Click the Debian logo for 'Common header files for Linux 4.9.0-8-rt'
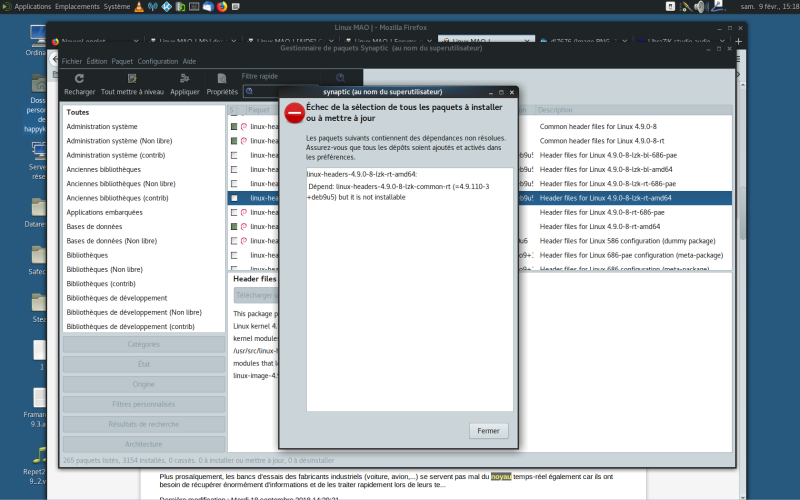The width and height of the screenshot is (800, 500). click(x=244, y=141)
